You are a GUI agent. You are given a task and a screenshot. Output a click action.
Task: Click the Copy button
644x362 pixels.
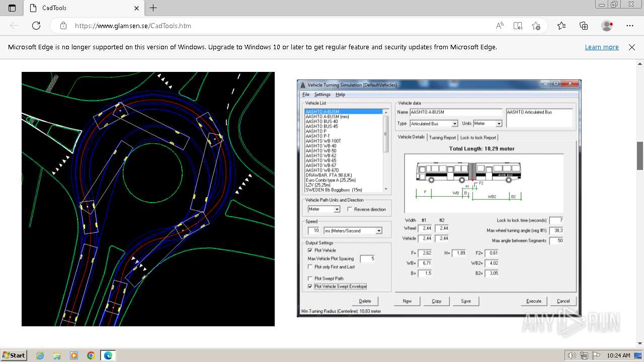coord(437,301)
